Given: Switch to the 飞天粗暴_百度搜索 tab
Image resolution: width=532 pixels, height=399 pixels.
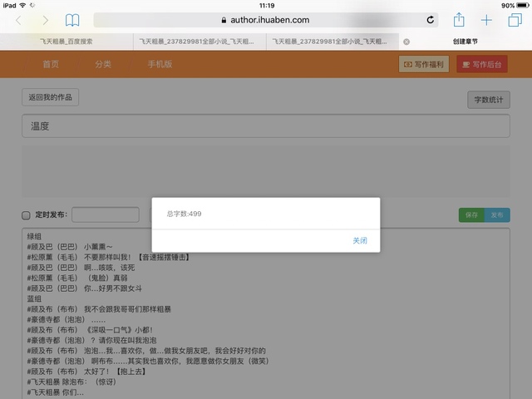Looking at the screenshot, I should (66, 41).
